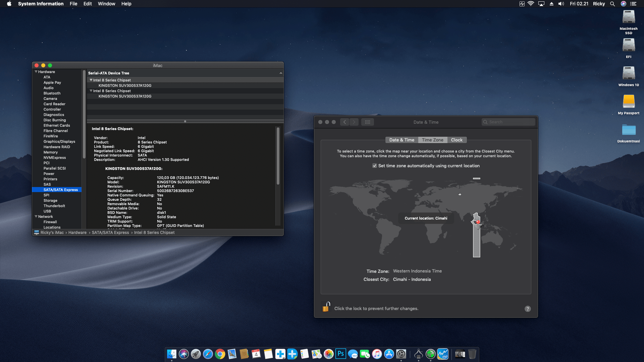Viewport: 644px width, 362px height.
Task: Open App Store from the dock
Action: [x=389, y=354]
